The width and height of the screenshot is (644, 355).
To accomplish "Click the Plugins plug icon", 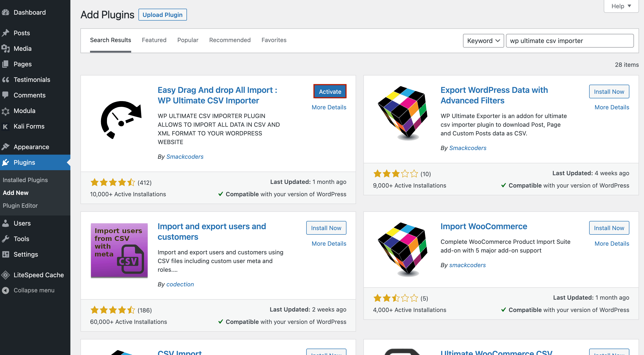I will pos(5,162).
